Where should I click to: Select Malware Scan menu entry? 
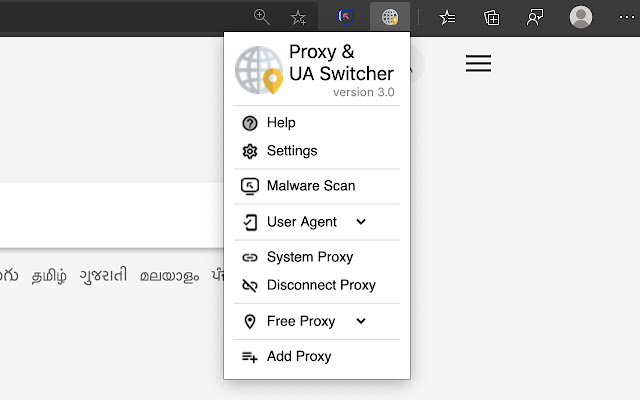tap(311, 186)
